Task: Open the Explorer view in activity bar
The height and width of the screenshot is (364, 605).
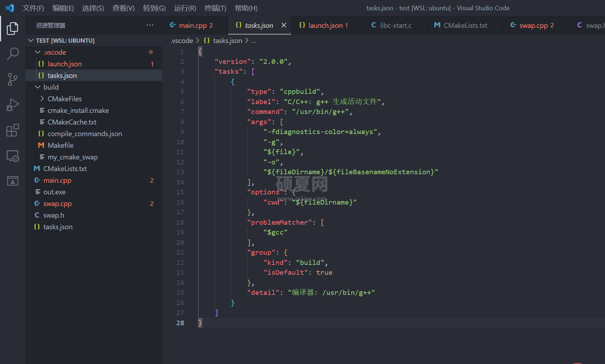Action: tap(12, 28)
